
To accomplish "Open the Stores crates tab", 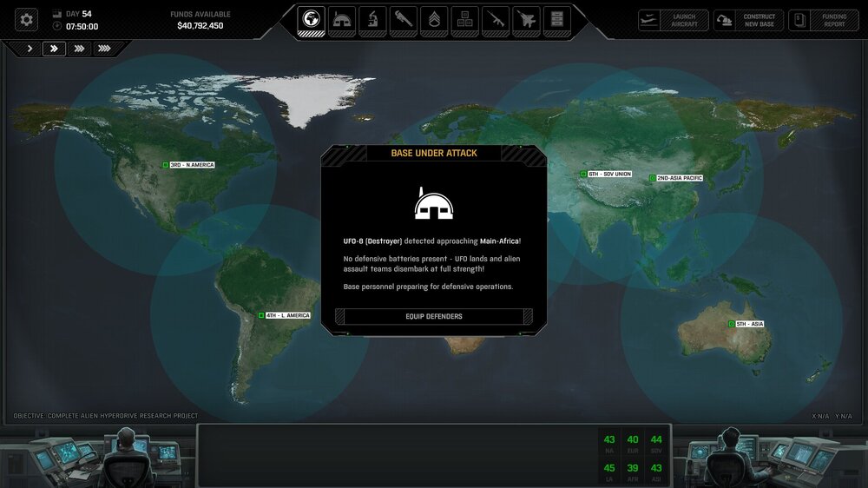I will tap(464, 21).
